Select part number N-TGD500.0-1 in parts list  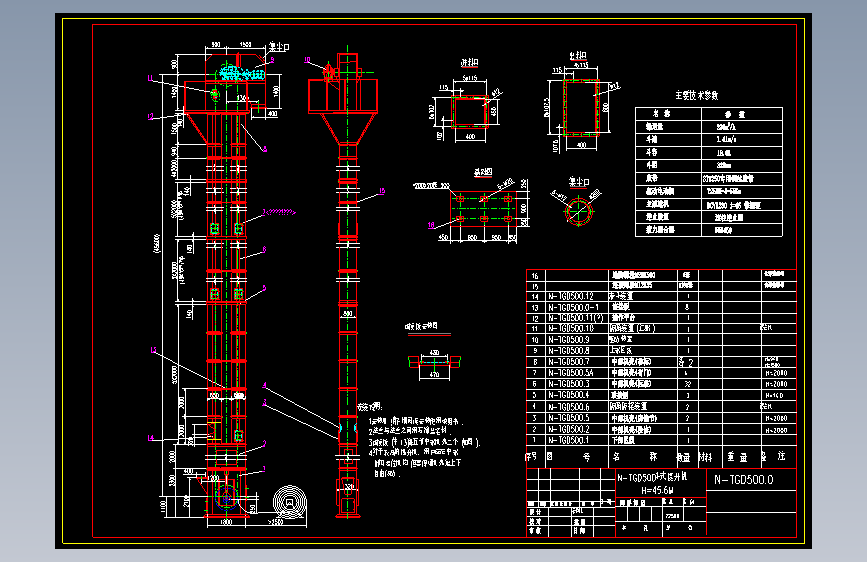coord(573,308)
